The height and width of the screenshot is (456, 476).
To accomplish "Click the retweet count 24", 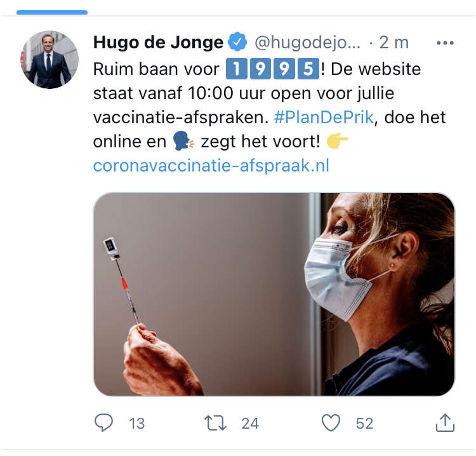I will coord(250,424).
